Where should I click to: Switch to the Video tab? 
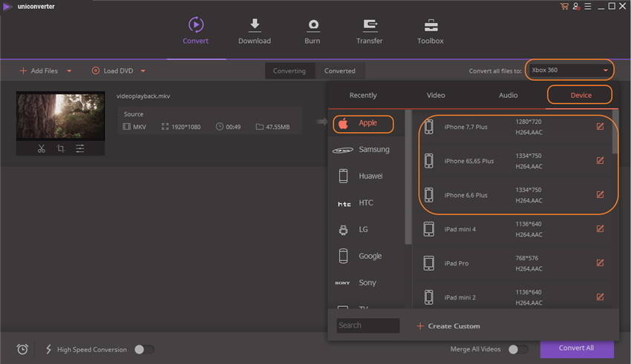click(436, 95)
